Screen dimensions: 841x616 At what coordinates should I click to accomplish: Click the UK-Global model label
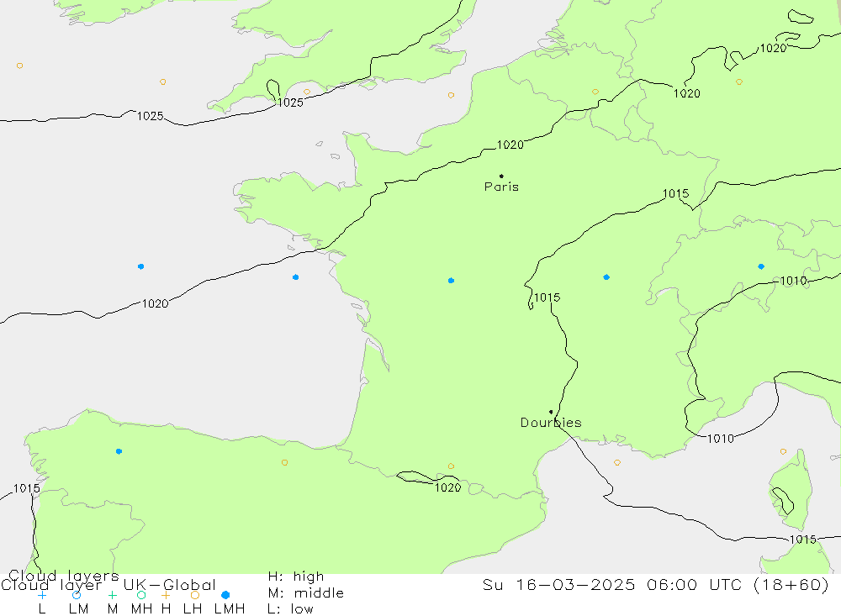point(170,585)
